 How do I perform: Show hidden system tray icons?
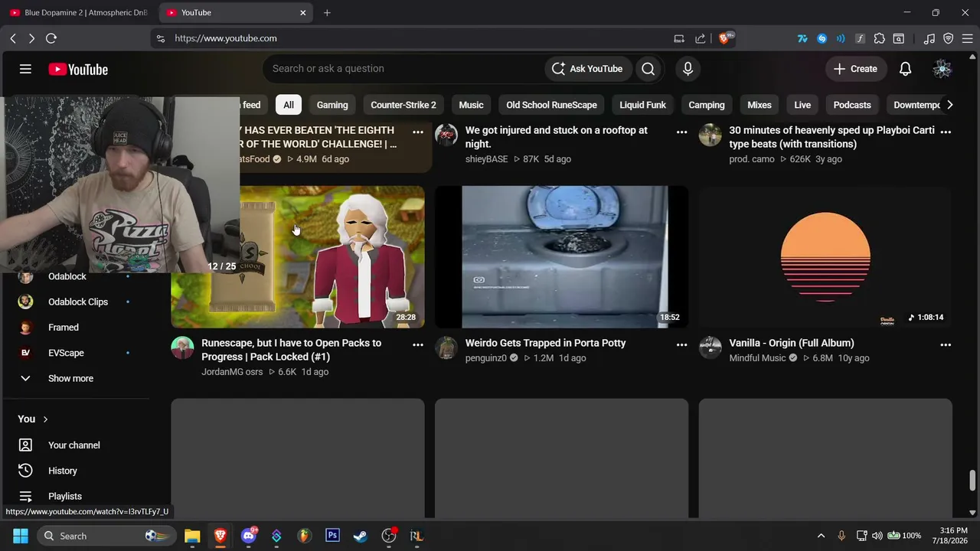click(x=821, y=536)
